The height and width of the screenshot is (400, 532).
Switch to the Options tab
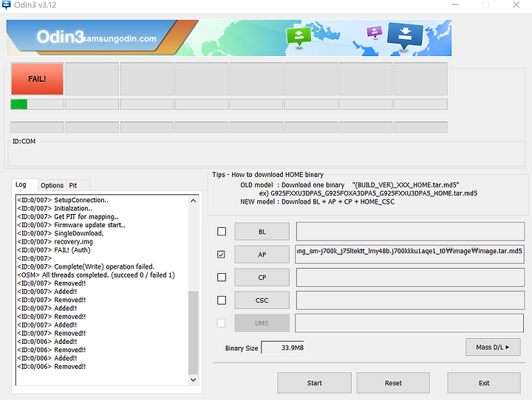pos(52,185)
